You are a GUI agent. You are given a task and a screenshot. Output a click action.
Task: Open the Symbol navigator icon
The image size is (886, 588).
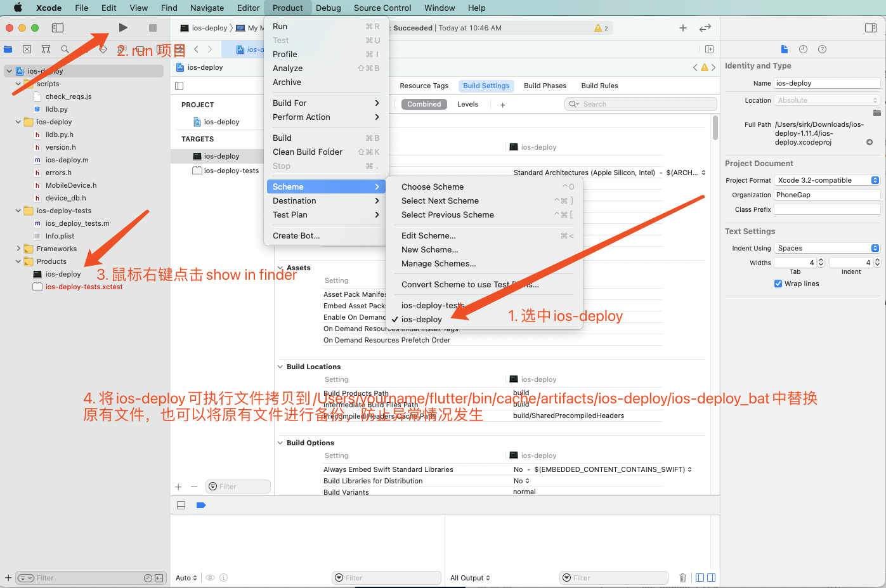point(46,49)
